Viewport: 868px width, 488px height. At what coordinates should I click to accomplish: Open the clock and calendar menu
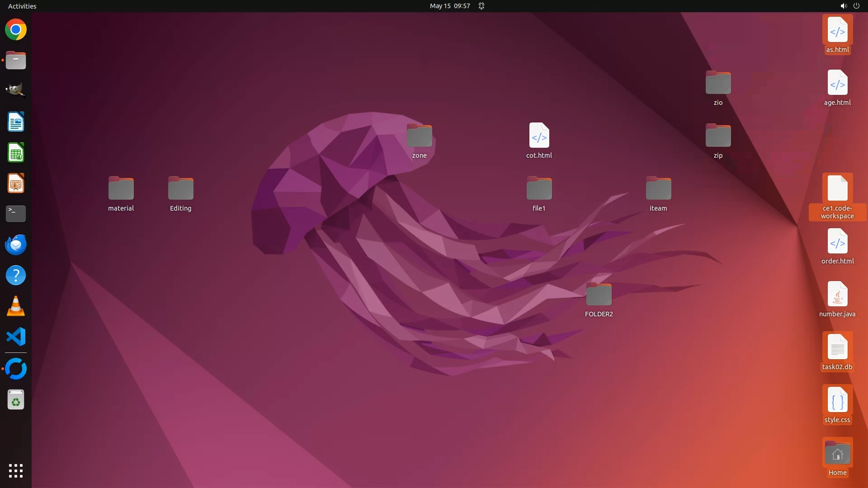(x=449, y=6)
